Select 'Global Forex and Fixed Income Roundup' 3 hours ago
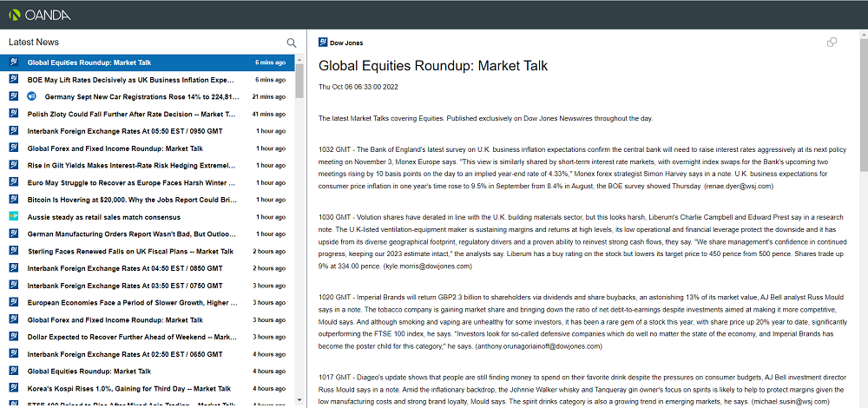Viewport: 868px width, 408px height. [x=148, y=320]
